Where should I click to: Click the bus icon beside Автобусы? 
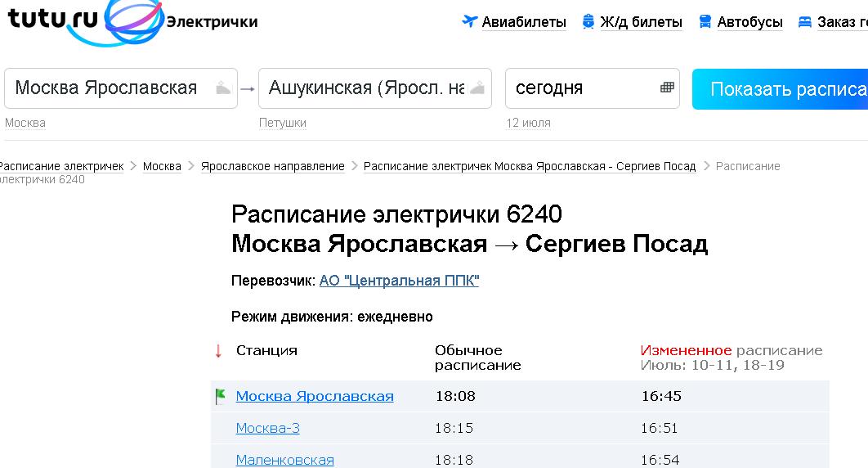(x=705, y=21)
